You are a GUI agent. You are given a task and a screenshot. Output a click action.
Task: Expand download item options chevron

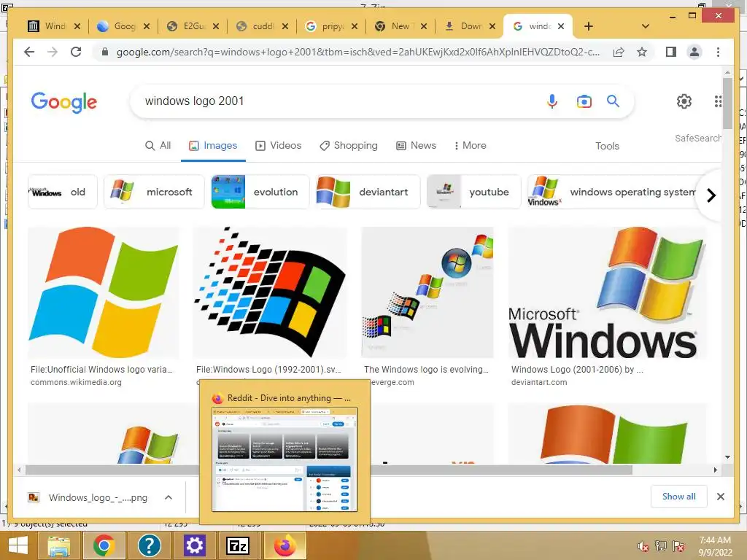(169, 497)
